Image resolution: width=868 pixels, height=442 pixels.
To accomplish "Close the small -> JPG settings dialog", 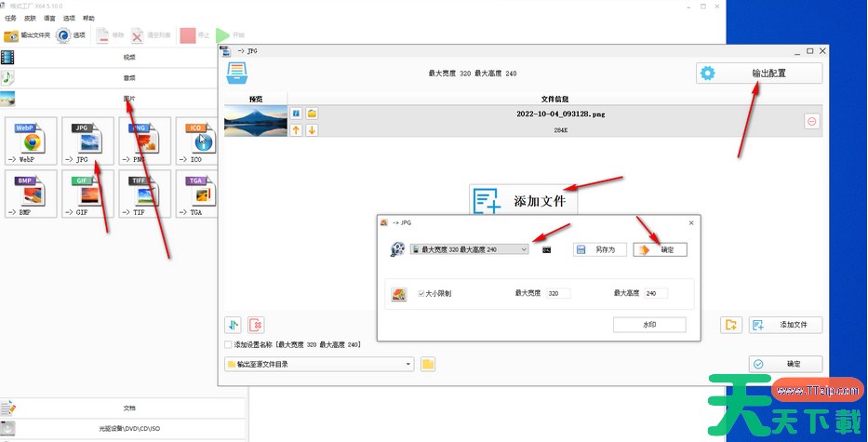I will point(691,222).
